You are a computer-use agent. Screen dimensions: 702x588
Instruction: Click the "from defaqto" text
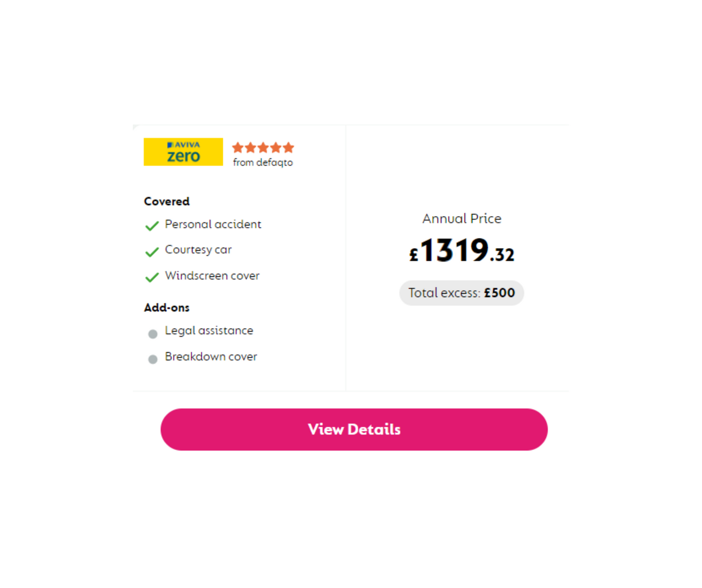[x=263, y=163]
